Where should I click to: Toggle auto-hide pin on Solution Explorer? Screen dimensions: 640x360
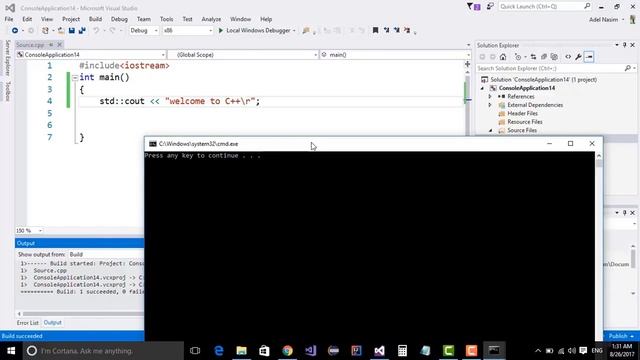point(624,45)
